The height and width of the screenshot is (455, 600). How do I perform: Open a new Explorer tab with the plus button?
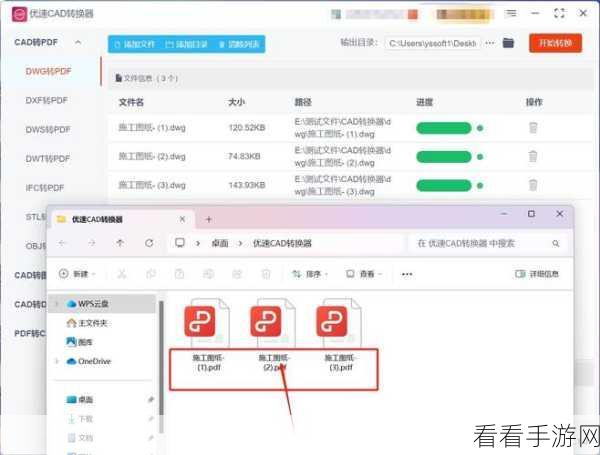(x=209, y=219)
